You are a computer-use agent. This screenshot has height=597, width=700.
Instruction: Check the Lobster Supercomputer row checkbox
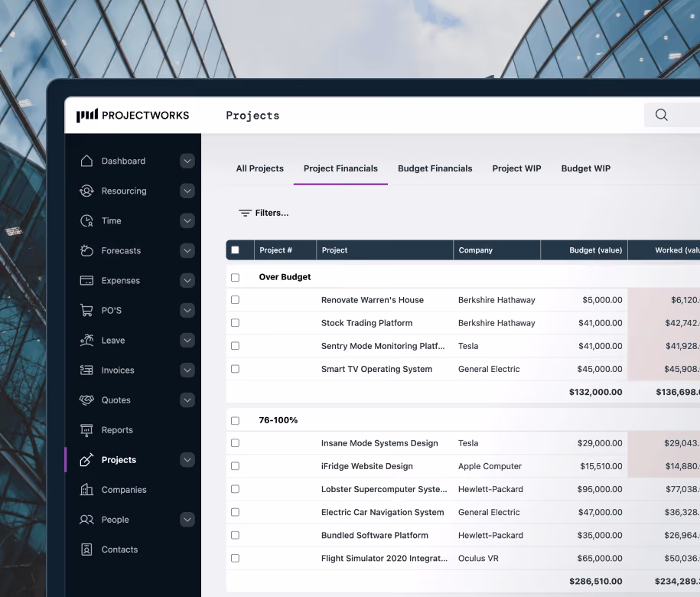click(x=236, y=489)
